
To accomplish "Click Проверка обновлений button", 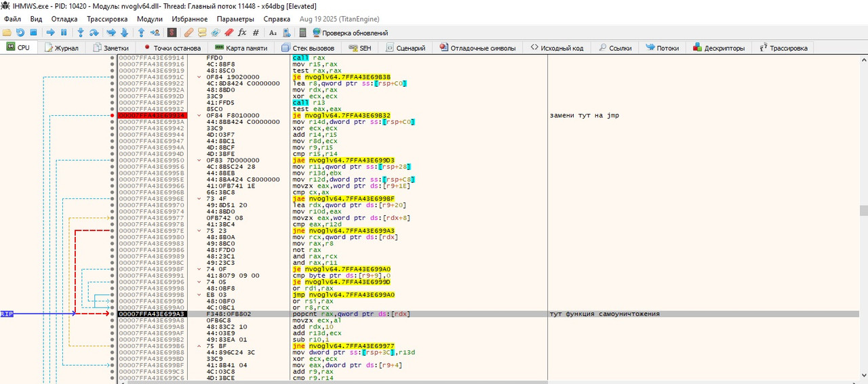I will (350, 33).
